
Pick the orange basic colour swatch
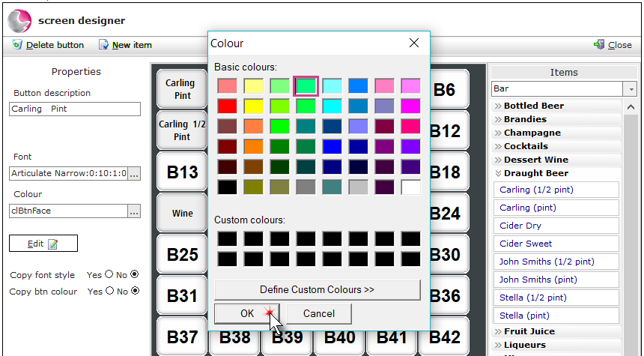click(x=253, y=146)
